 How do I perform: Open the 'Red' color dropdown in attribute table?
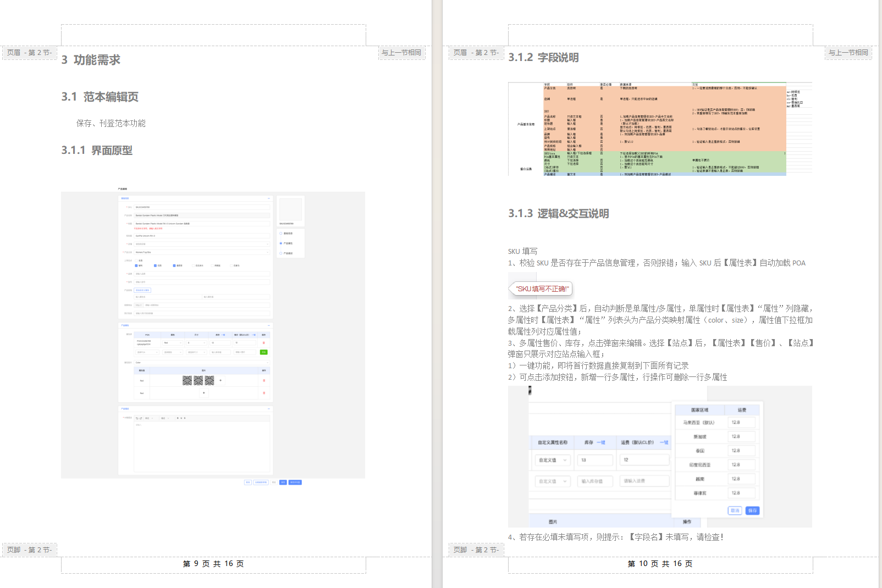(173, 343)
